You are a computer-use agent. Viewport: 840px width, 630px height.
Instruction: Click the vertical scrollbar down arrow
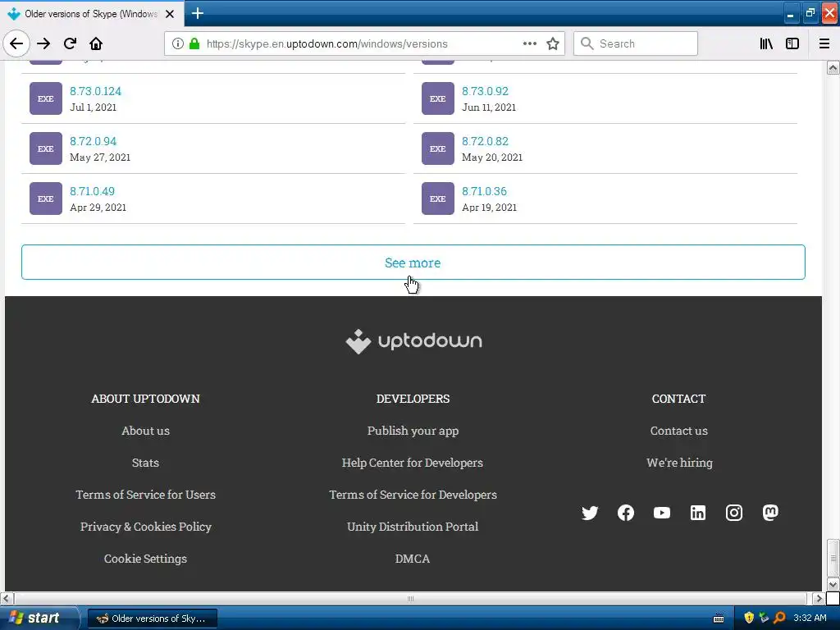pos(833,584)
